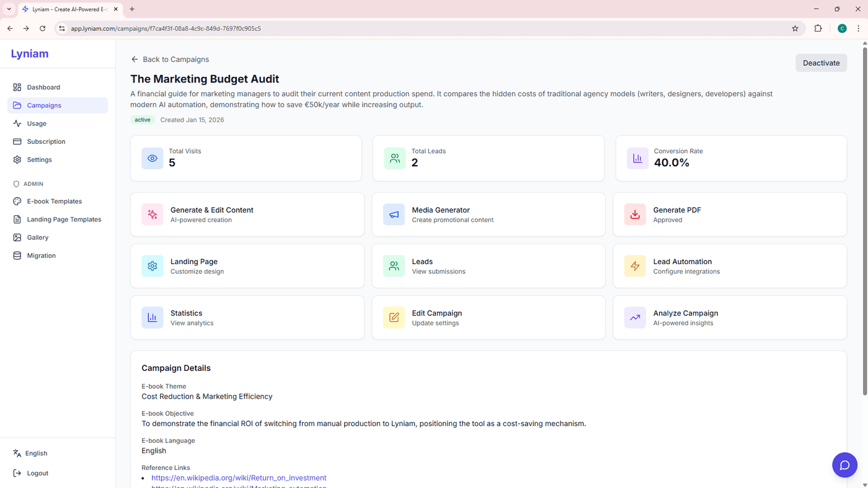Viewport: 868px width, 488px height.
Task: Click the browser profile avatar
Action: coord(841,28)
